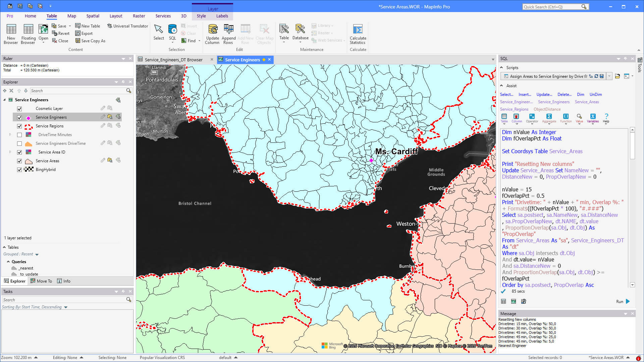Move the layer down with the arrow icon
This screenshot has height=362, width=644.
(26, 90)
